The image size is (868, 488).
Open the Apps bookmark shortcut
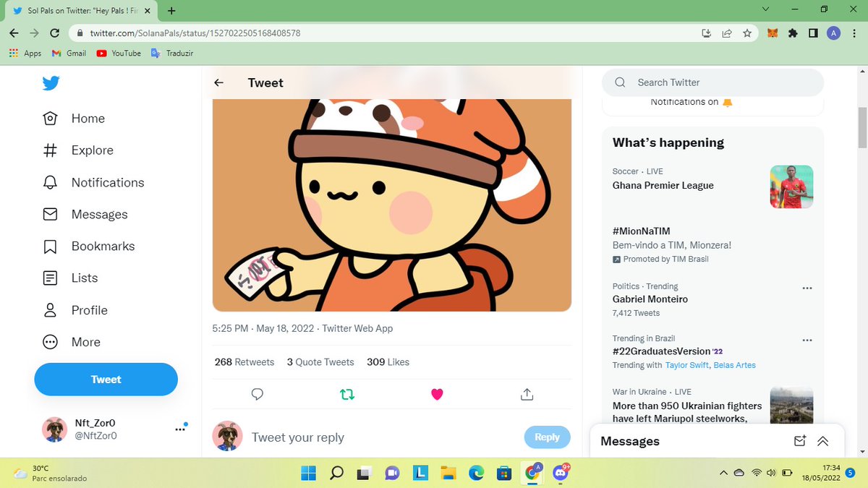[25, 53]
